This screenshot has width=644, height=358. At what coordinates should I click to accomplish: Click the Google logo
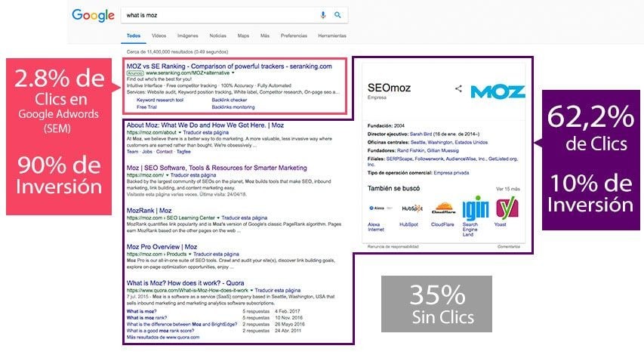(91, 14)
